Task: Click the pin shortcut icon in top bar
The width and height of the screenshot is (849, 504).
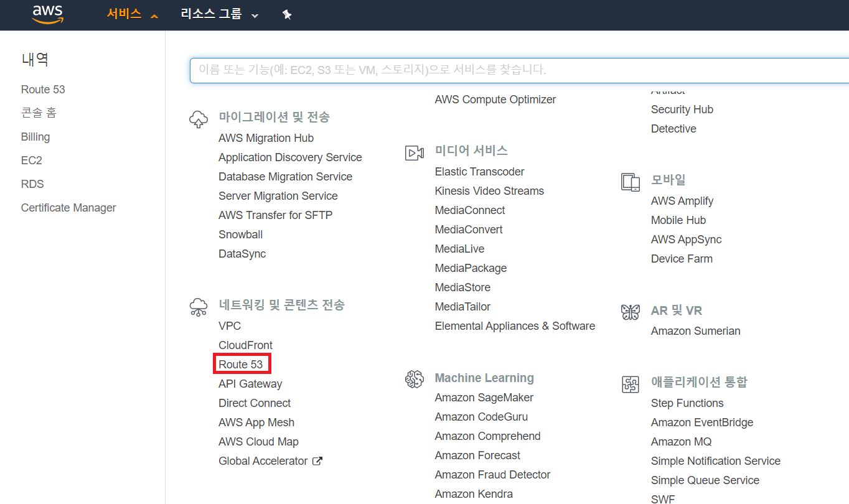Action: pos(287,14)
